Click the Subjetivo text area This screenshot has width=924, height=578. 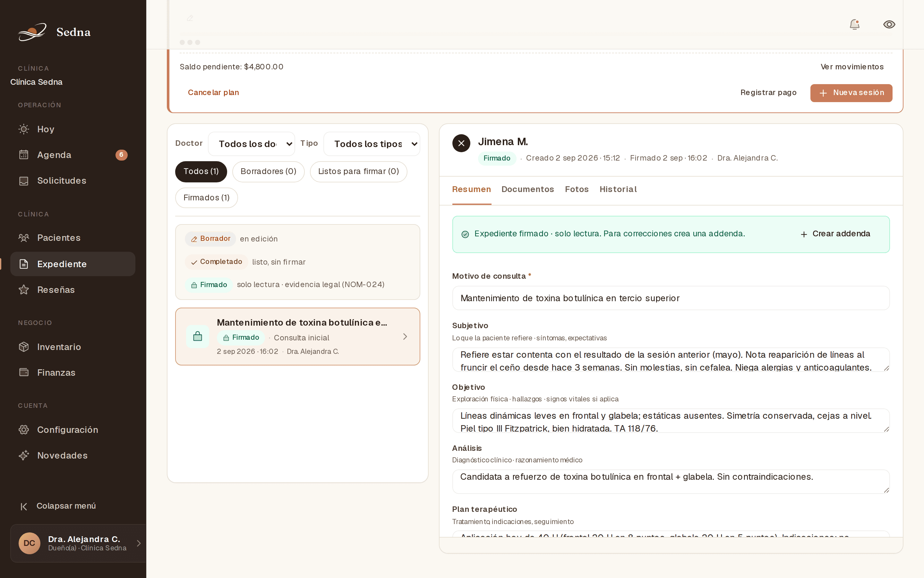click(x=671, y=360)
